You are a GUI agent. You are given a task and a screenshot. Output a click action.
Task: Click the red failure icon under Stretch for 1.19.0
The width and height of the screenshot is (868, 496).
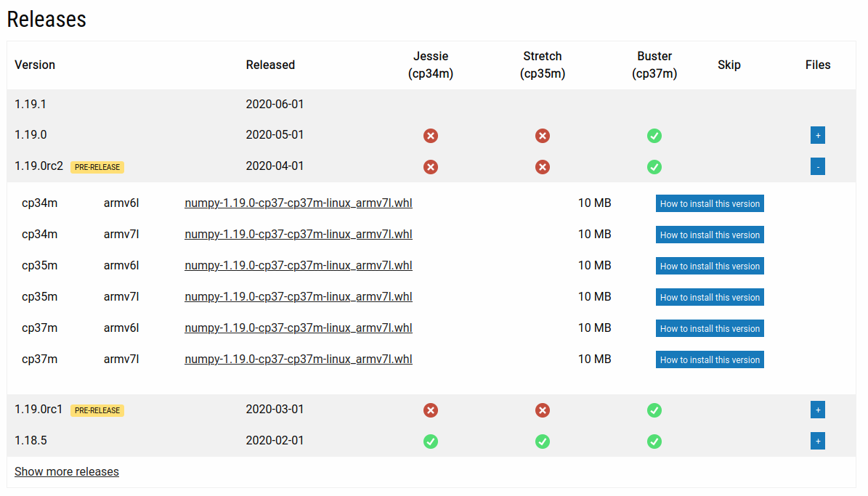pyautogui.click(x=543, y=136)
